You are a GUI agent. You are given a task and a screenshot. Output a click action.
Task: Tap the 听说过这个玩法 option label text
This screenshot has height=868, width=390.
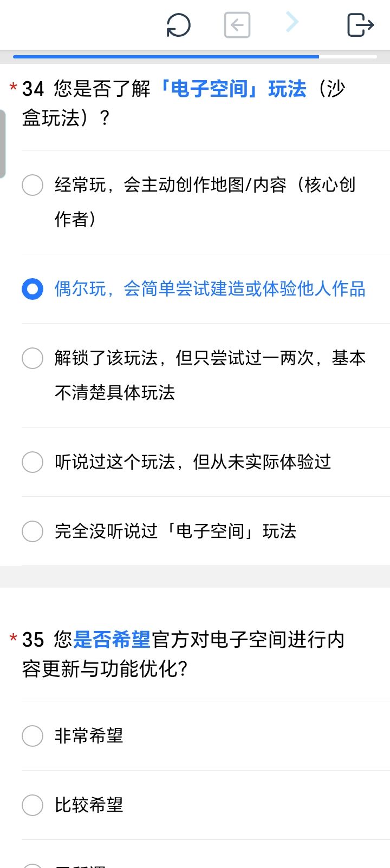click(193, 462)
